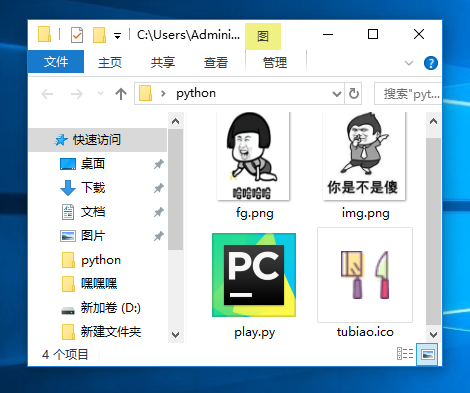This screenshot has height=393, width=470.
Task: Open 图片 in navigation pane
Action: click(93, 236)
